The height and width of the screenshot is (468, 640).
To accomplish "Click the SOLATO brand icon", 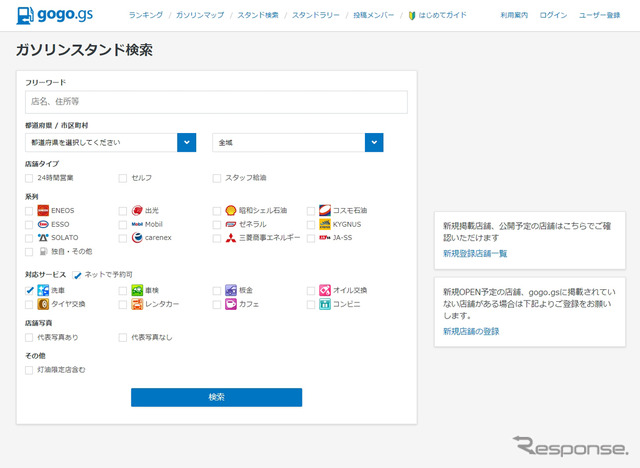I will click(43, 237).
